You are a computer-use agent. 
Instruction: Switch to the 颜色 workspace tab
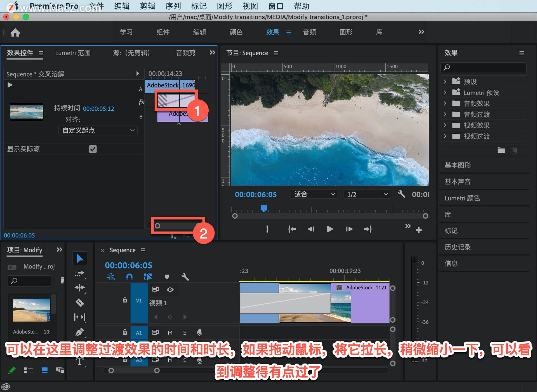click(x=236, y=32)
